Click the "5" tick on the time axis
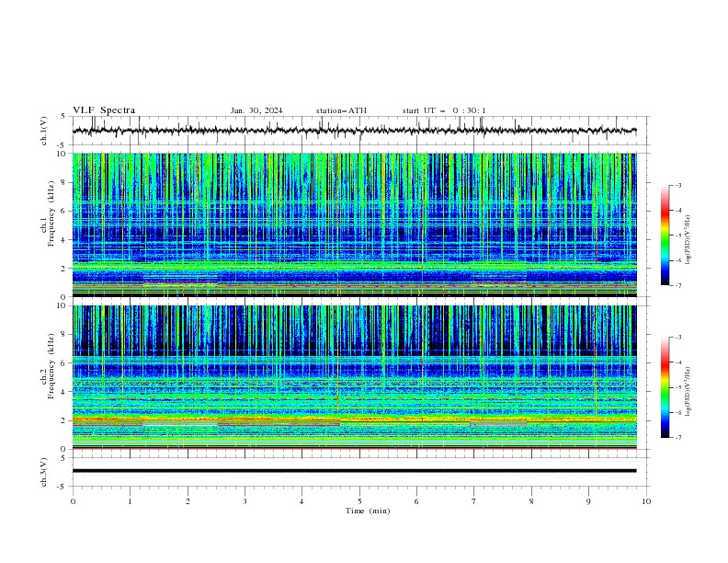Screen dimensions: 728x563 point(359,501)
